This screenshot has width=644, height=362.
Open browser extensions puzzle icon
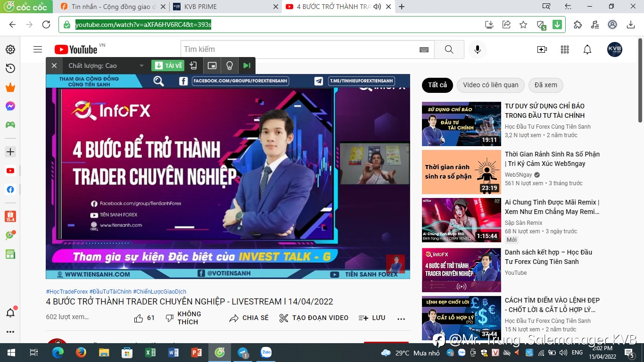(578, 25)
